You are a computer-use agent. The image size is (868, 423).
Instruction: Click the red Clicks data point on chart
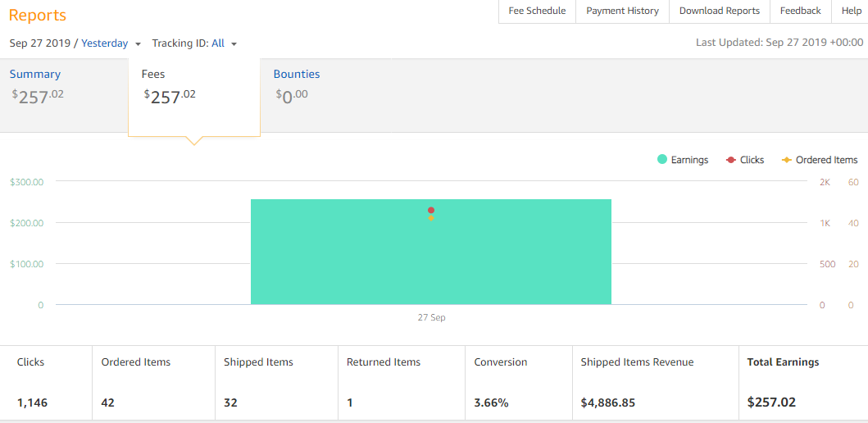tap(431, 210)
